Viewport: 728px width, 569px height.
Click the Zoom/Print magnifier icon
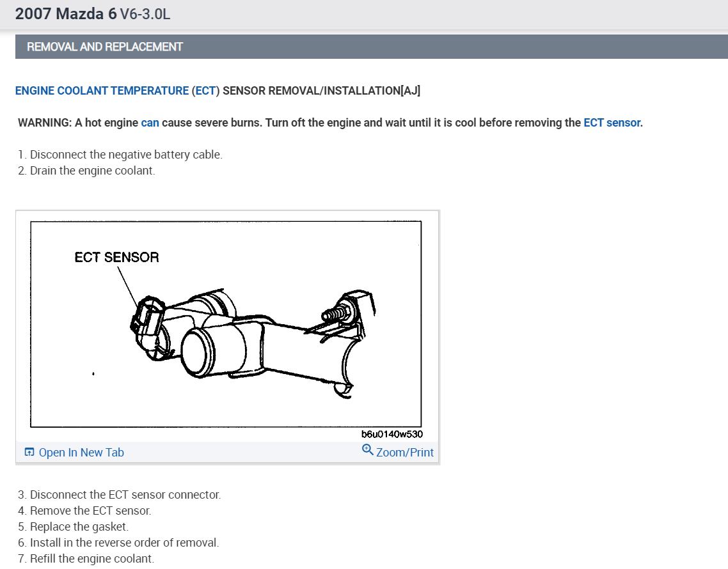(x=367, y=449)
